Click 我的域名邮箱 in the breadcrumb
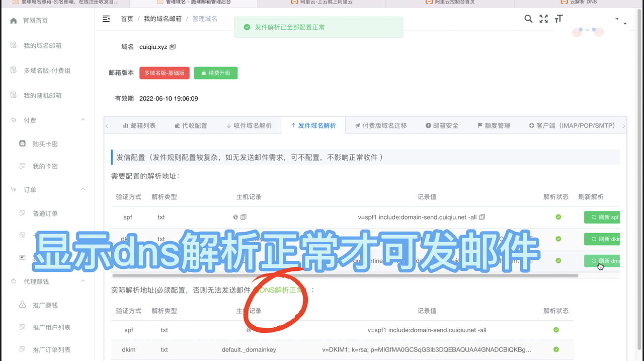The image size is (644, 361). pos(163,19)
